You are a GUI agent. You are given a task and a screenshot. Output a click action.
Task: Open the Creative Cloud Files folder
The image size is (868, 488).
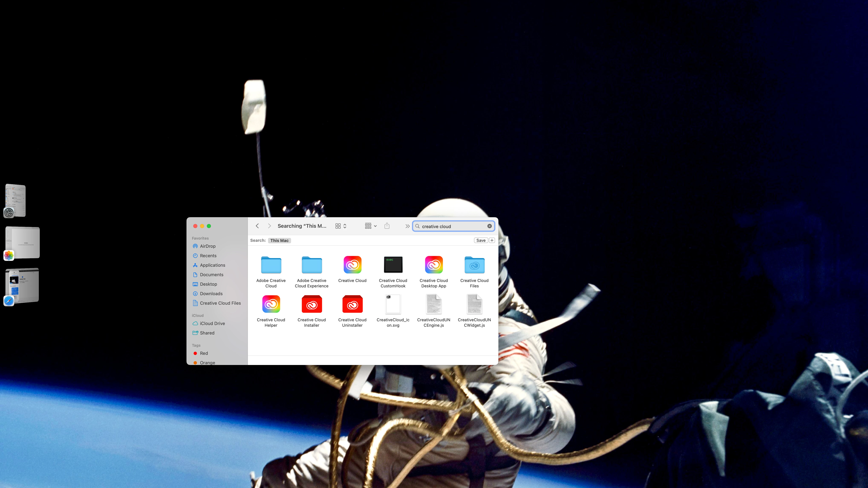(474, 265)
